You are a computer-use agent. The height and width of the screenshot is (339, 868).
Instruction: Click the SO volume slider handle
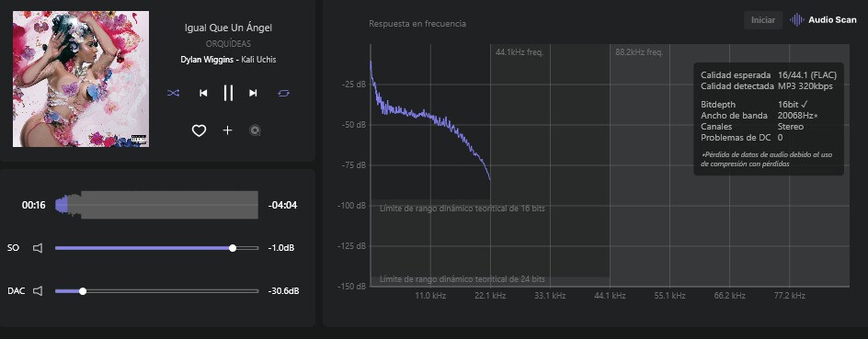click(233, 248)
